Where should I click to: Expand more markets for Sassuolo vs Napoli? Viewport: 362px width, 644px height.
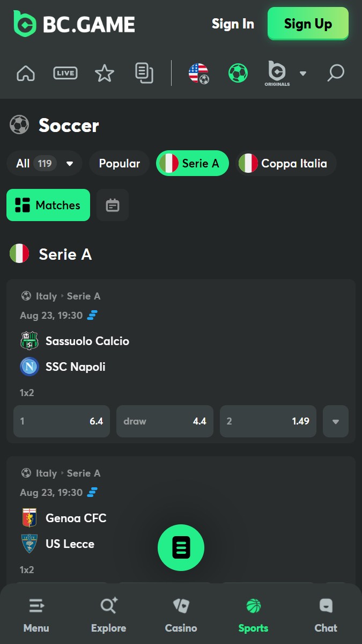pos(336,421)
